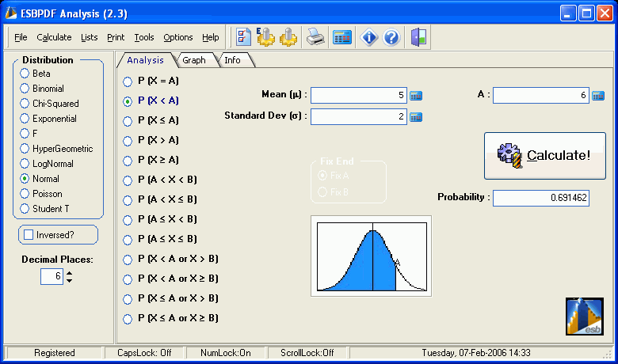The image size is (618, 364).
Task: Open the calculator from the toolbar icon
Action: pyautogui.click(x=342, y=38)
